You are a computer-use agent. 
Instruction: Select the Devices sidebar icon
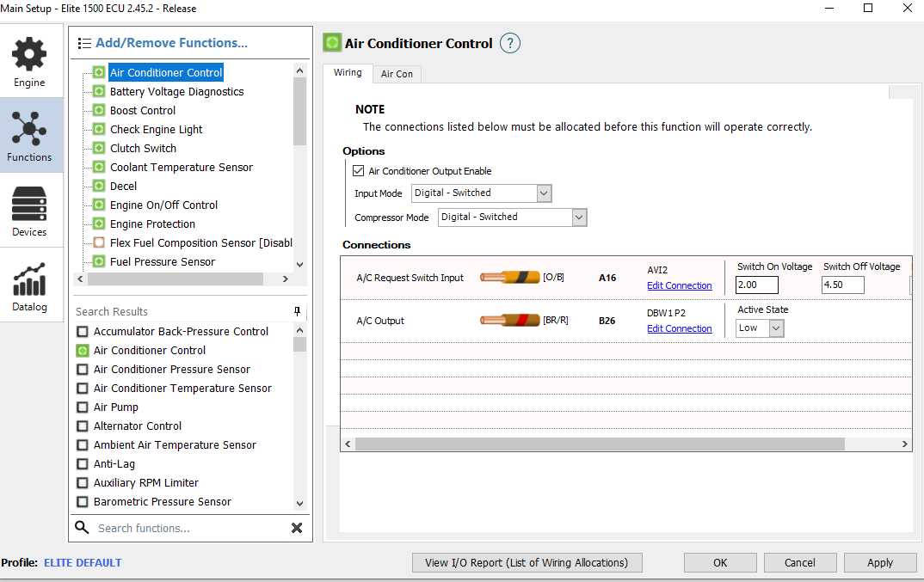pos(29,211)
